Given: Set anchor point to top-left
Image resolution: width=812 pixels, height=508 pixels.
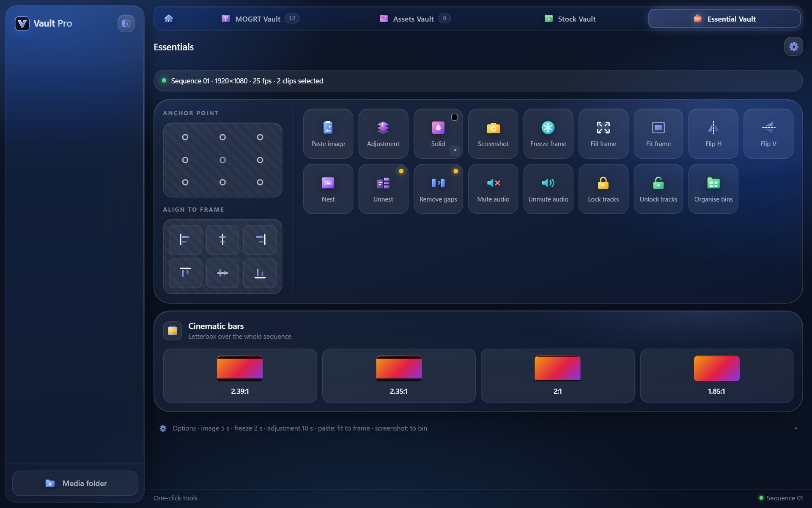Looking at the screenshot, I should (185, 137).
